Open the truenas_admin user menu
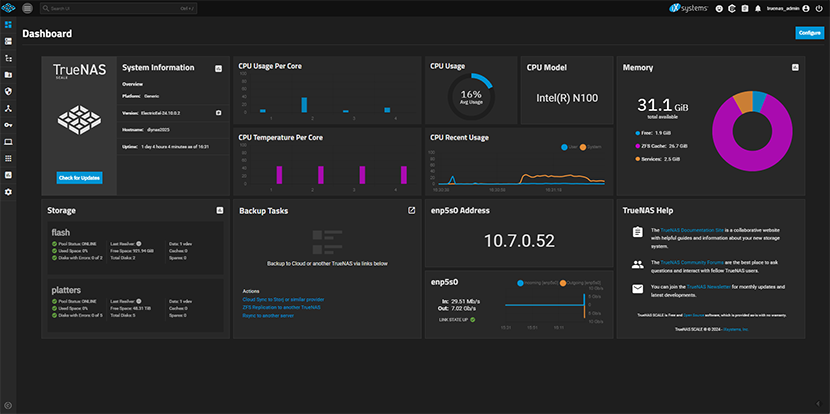The height and width of the screenshot is (414, 830). tap(788, 8)
